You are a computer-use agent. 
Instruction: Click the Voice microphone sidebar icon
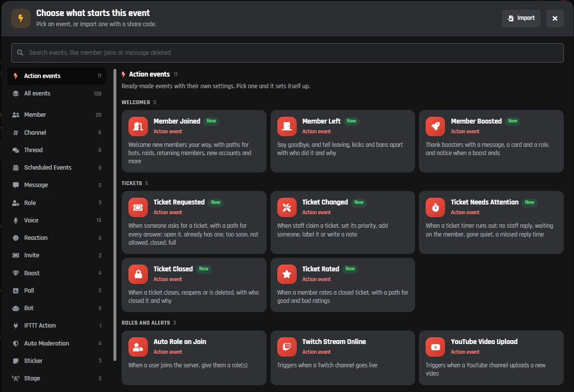[16, 220]
